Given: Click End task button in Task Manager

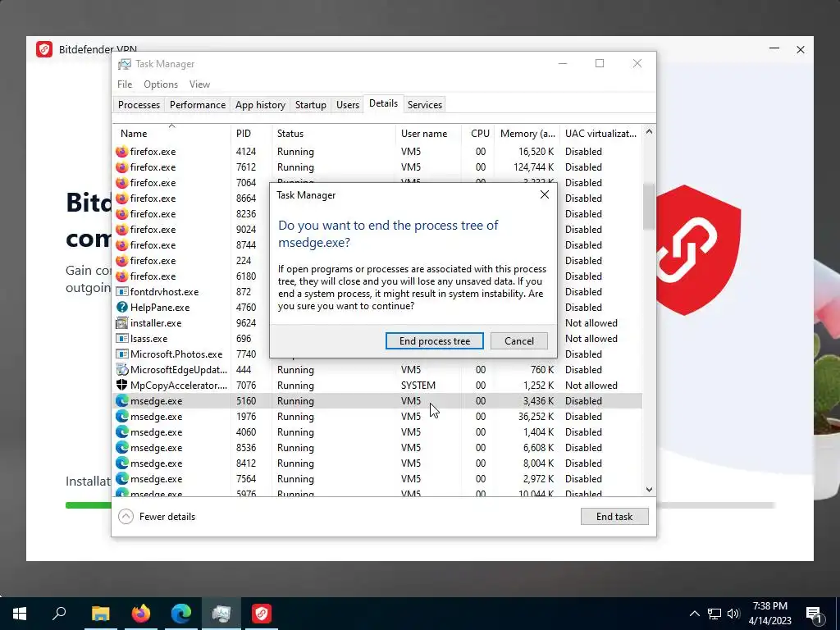Looking at the screenshot, I should (x=614, y=517).
